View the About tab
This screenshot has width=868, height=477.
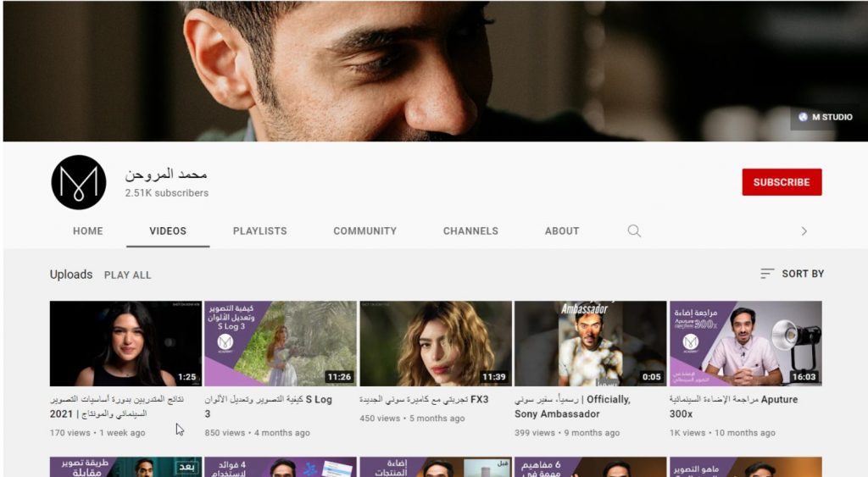click(x=562, y=230)
